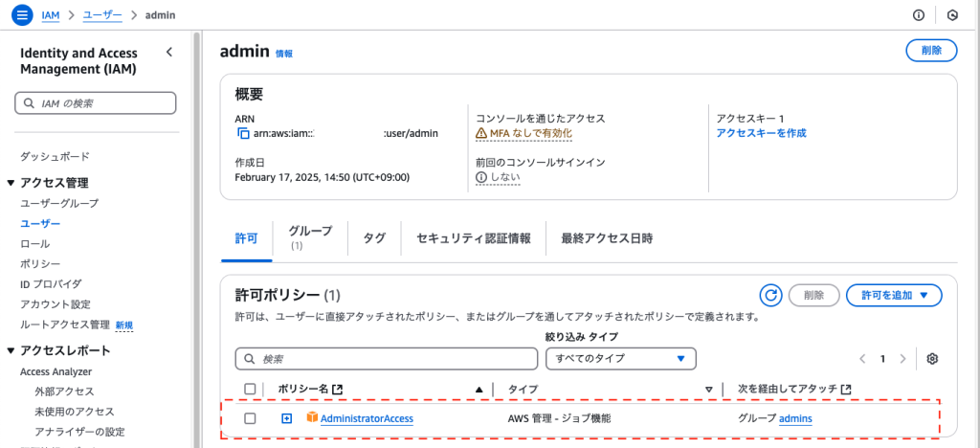Open Access Analyzer in sidebar
Image resolution: width=980 pixels, height=448 pixels.
coord(56,371)
